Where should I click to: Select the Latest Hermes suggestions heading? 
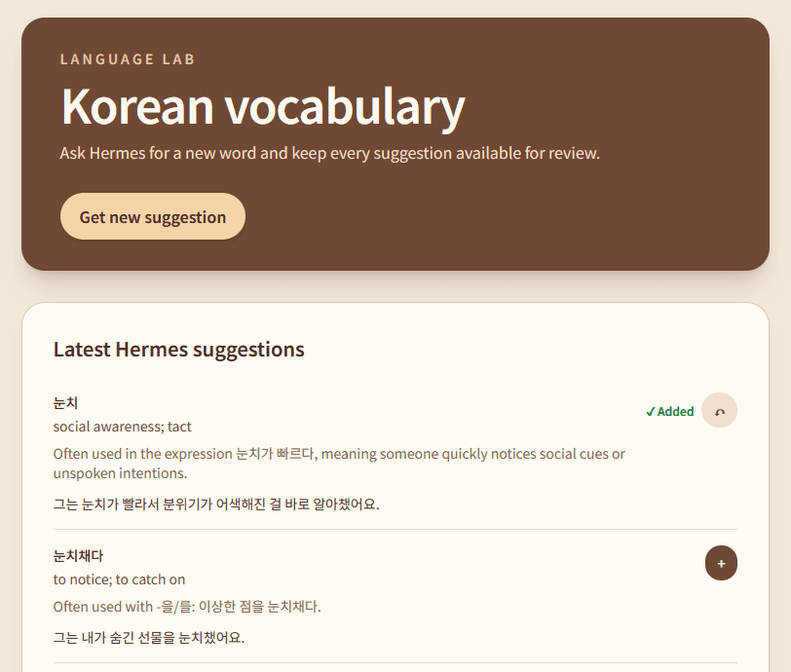coord(179,349)
